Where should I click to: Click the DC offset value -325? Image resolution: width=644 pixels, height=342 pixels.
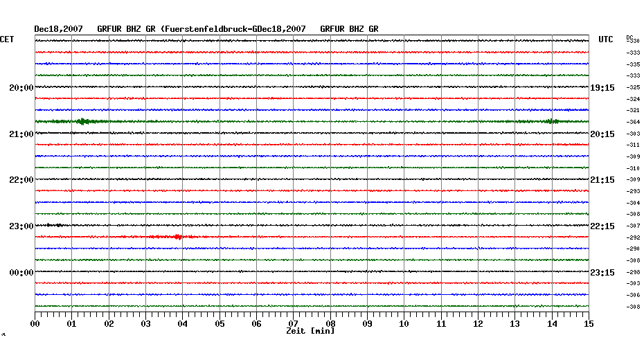coord(633,87)
